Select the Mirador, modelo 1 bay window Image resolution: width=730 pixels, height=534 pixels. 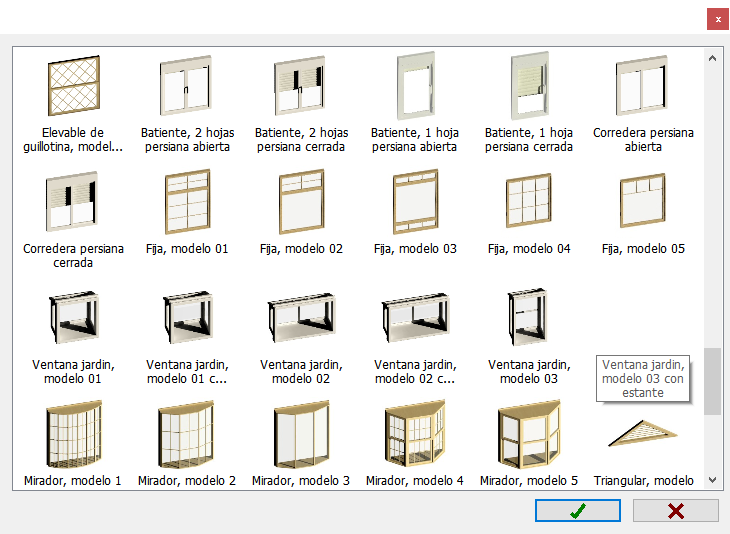point(74,434)
